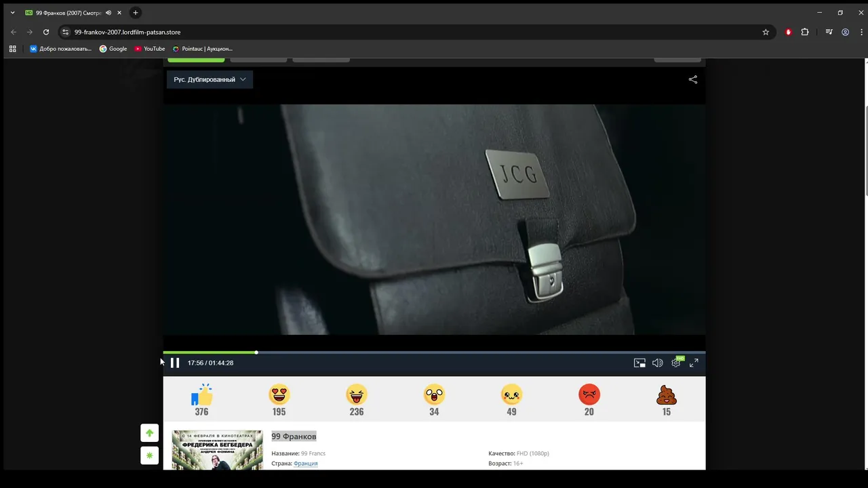Image resolution: width=868 pixels, height=488 pixels.
Task: Open the VK Добро пожаловать bookmark
Action: click(x=60, y=49)
